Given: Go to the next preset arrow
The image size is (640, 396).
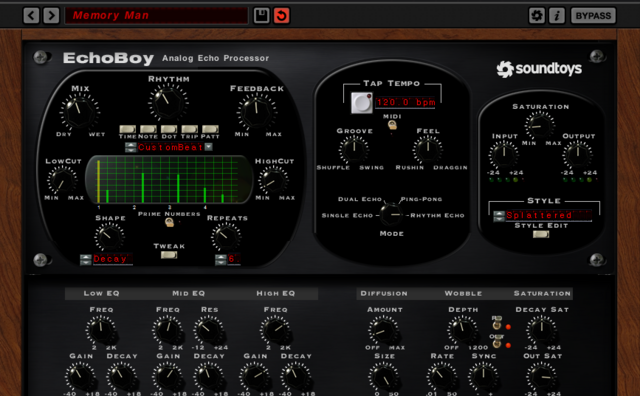Looking at the screenshot, I should coord(51,16).
